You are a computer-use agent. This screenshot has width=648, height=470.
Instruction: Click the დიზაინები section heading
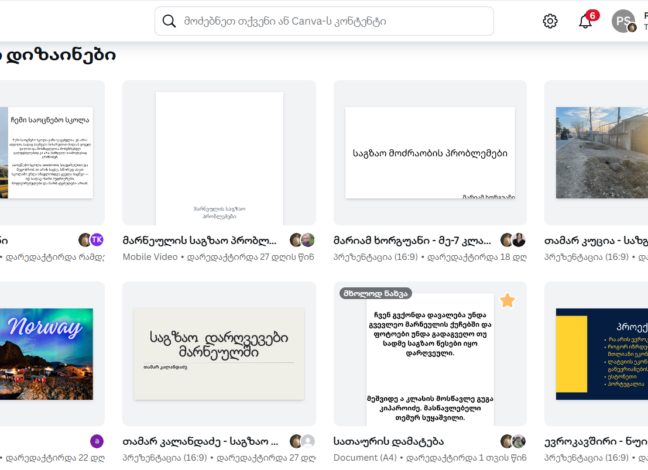[x=61, y=55]
